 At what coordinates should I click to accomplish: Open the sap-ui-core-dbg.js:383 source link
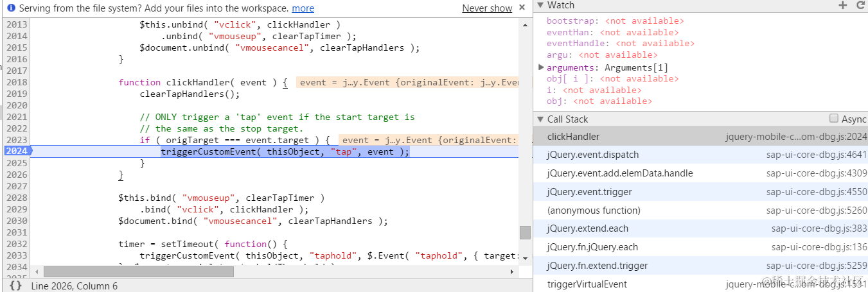point(819,228)
